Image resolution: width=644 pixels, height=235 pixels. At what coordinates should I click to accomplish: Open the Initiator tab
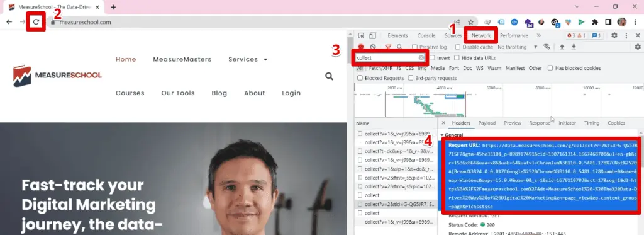tap(567, 123)
